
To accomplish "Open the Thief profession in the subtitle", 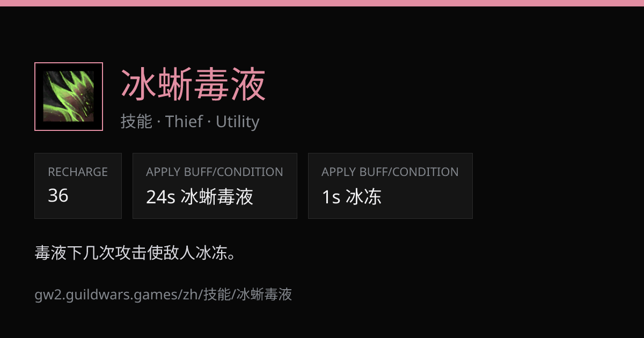I will click(x=184, y=122).
